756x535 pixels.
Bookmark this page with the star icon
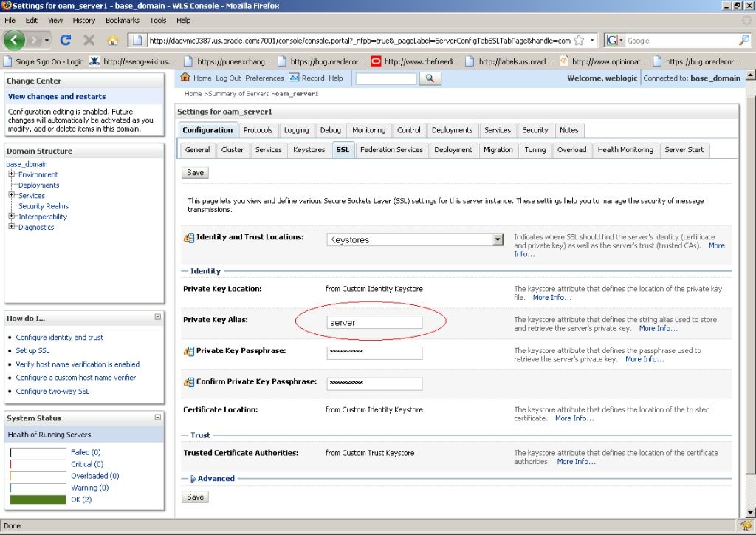579,40
